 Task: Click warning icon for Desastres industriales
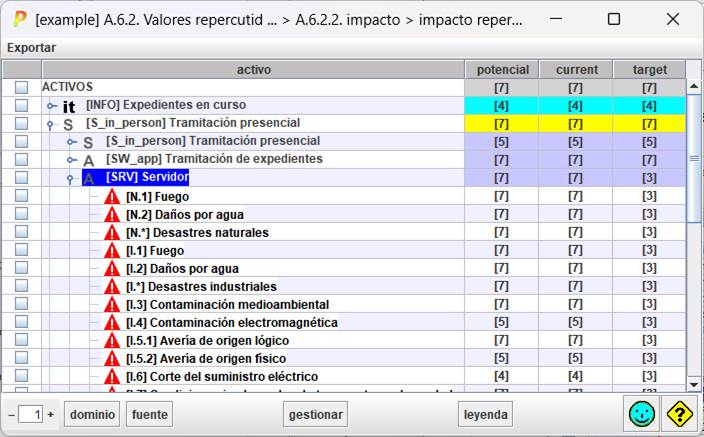click(x=112, y=286)
